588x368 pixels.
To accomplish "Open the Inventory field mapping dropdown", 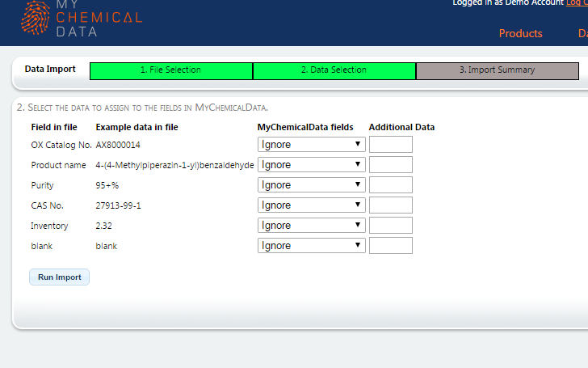I will pos(311,226).
